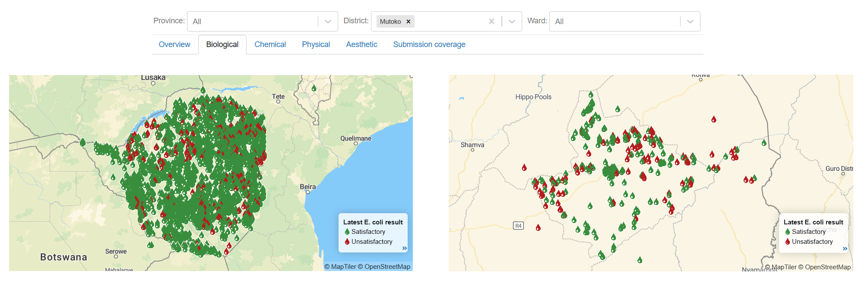Select the red marker beside the R4 road badge
Screen dimensions: 868x290
pyautogui.click(x=538, y=227)
